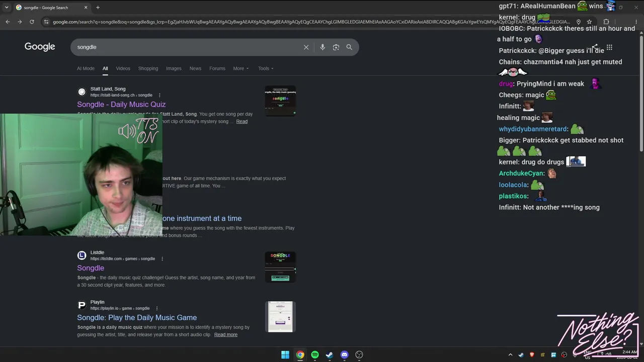
Task: Open the Listdle result thumbnail
Action: pos(280,266)
